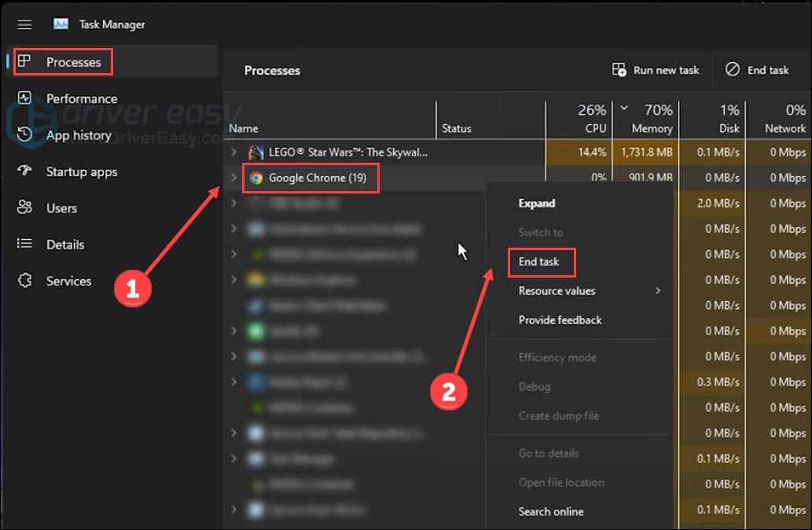The image size is (812, 530).
Task: Open Services via the gear icon
Action: 24,280
